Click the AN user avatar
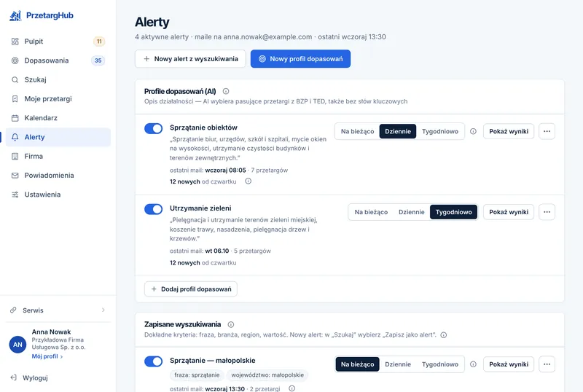The width and height of the screenshot is (583, 392). tap(17, 345)
